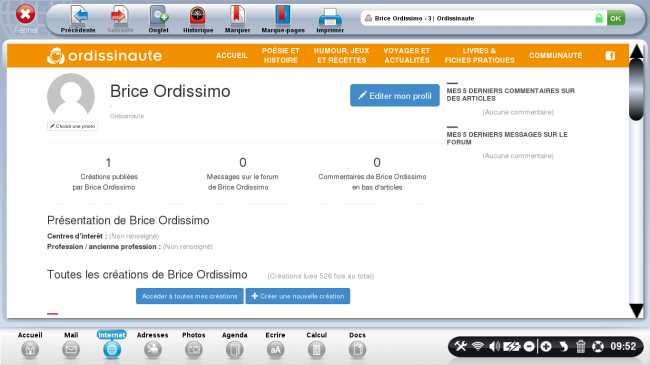Click Créations lues 526 fois au total text
Viewport: 650px width, 365px height.
[320, 276]
